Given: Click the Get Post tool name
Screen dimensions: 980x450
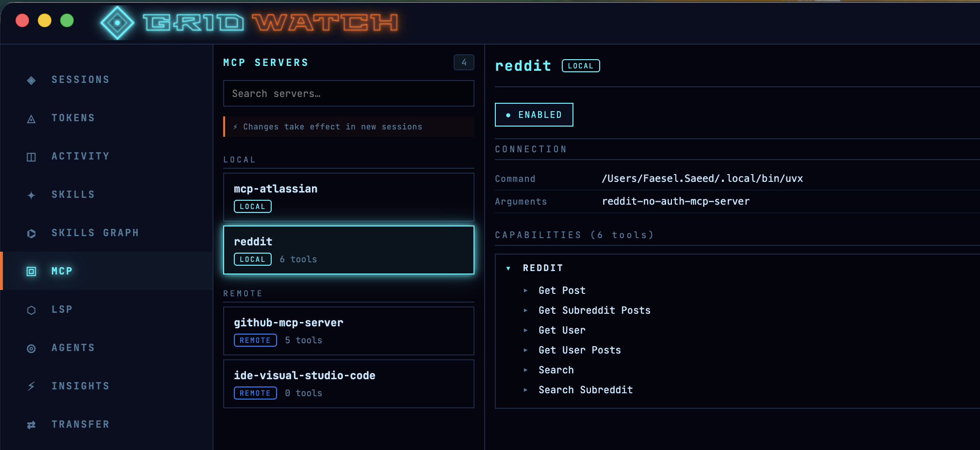Looking at the screenshot, I should 562,290.
